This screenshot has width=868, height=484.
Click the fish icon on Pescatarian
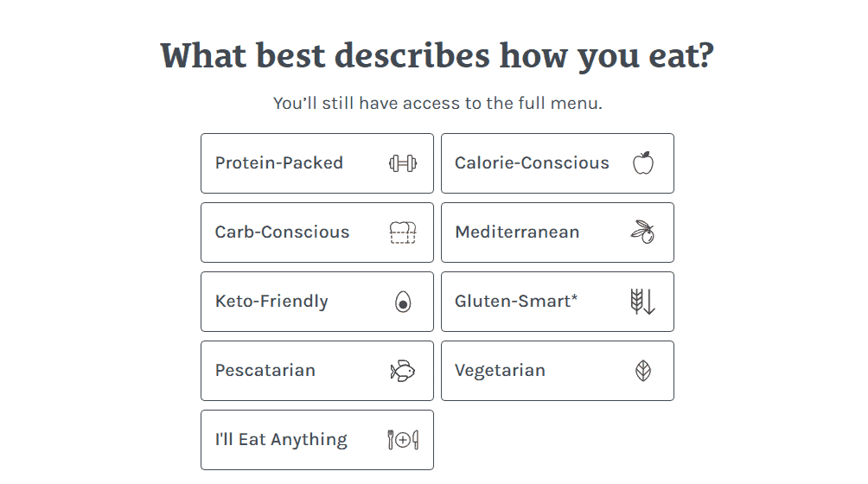pyautogui.click(x=403, y=371)
